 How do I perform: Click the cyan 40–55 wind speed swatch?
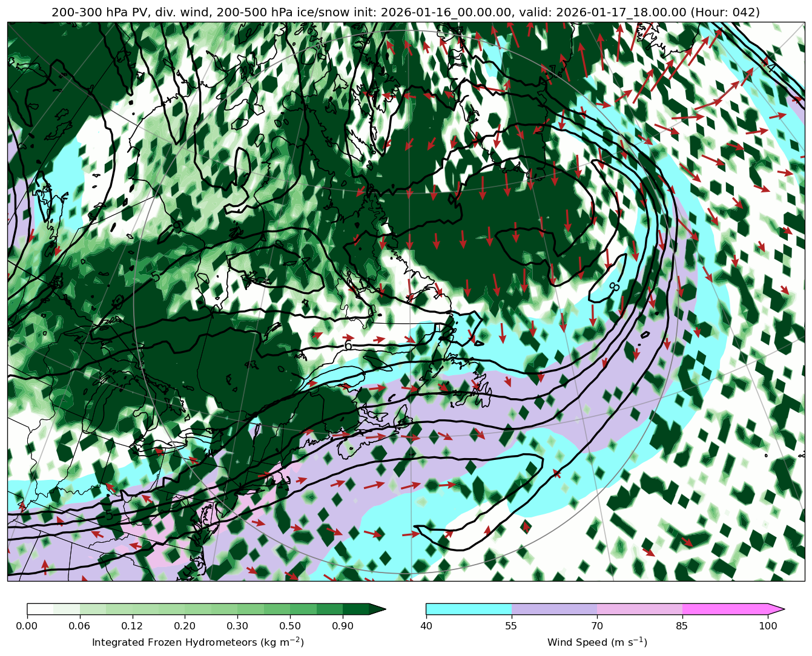coord(468,609)
